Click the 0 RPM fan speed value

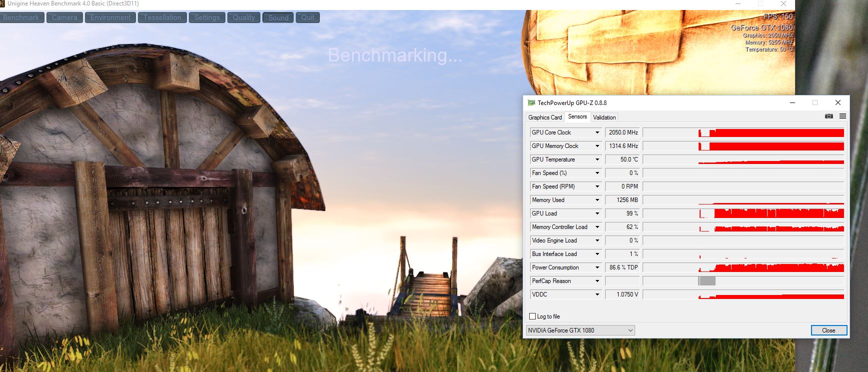[x=623, y=186]
